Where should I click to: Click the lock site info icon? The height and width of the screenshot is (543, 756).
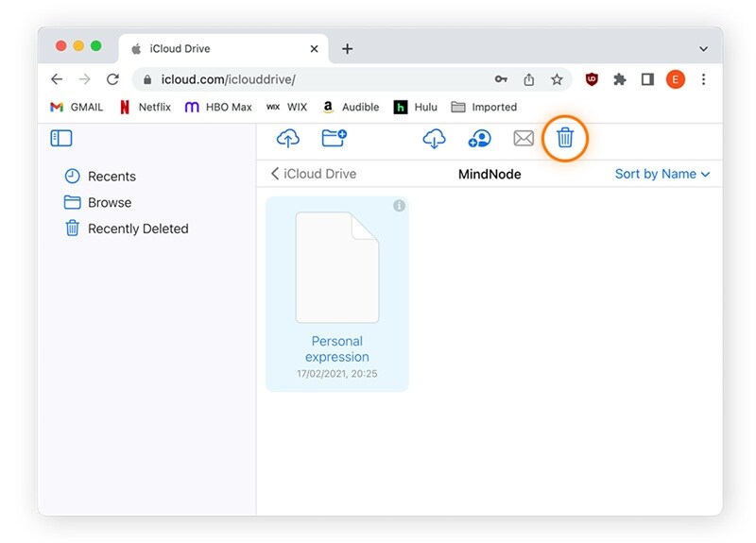[x=147, y=79]
